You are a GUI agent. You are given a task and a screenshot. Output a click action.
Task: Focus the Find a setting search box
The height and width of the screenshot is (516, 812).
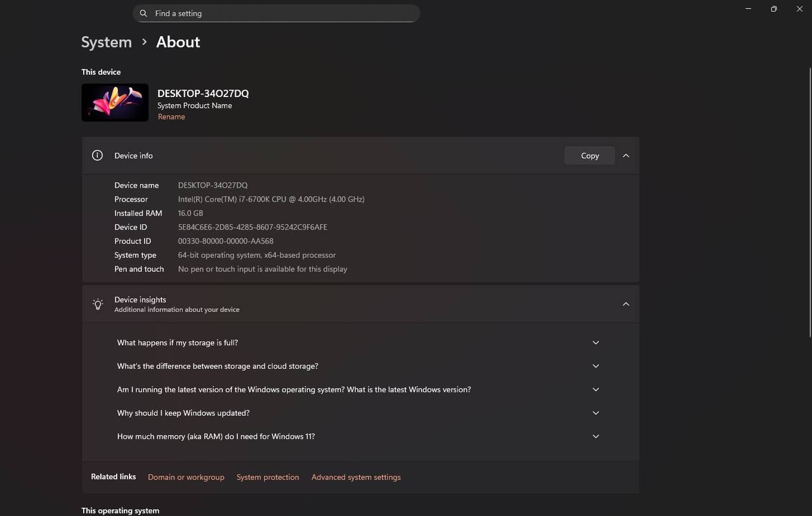tap(276, 13)
